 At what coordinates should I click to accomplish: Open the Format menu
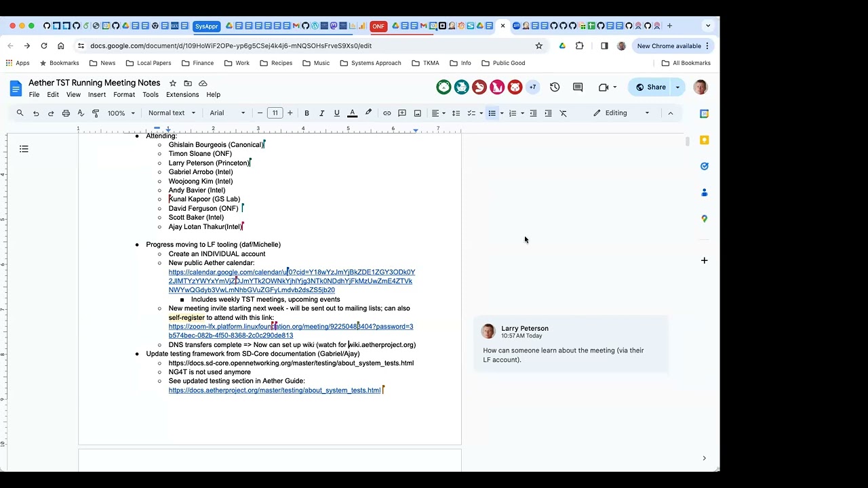click(x=124, y=95)
